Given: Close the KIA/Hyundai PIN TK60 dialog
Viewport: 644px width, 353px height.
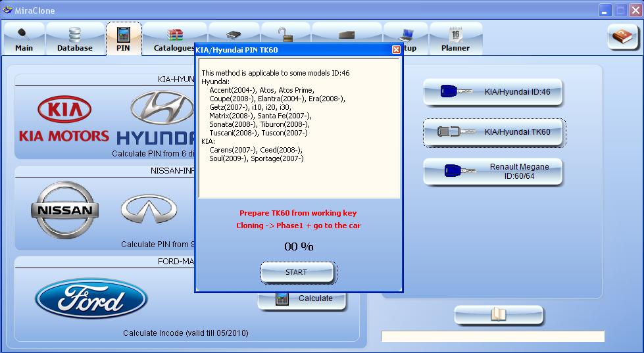Looking at the screenshot, I should click(x=396, y=50).
